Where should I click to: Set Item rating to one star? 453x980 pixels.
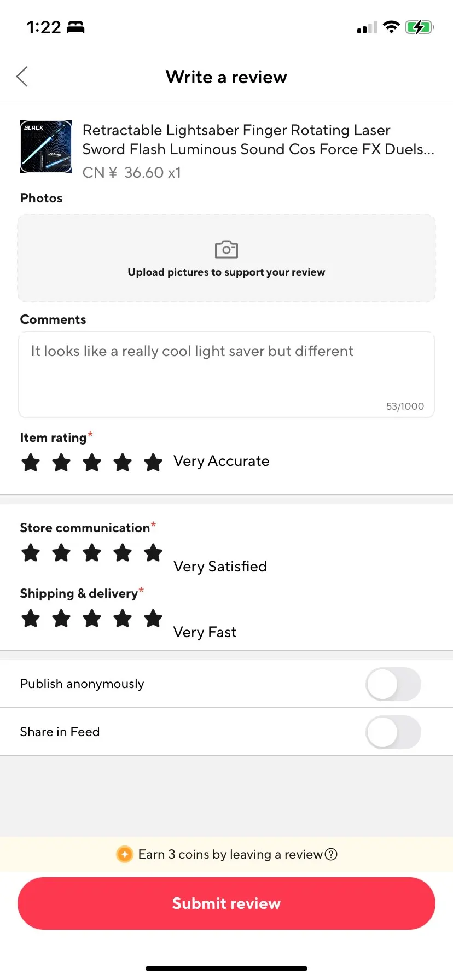pos(31,462)
